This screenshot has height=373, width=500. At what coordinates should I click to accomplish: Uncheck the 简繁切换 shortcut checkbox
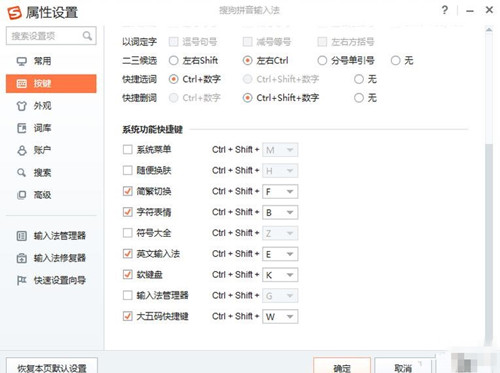click(128, 191)
